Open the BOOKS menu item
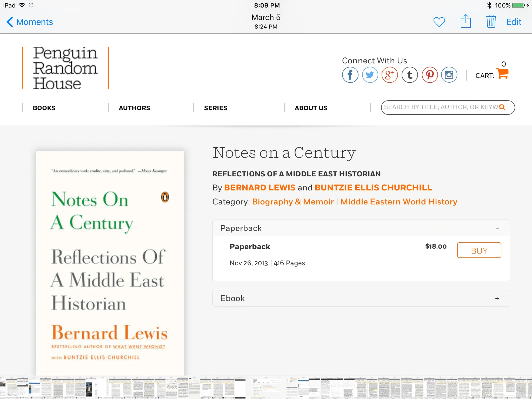Image resolution: width=532 pixels, height=399 pixels. tap(44, 108)
